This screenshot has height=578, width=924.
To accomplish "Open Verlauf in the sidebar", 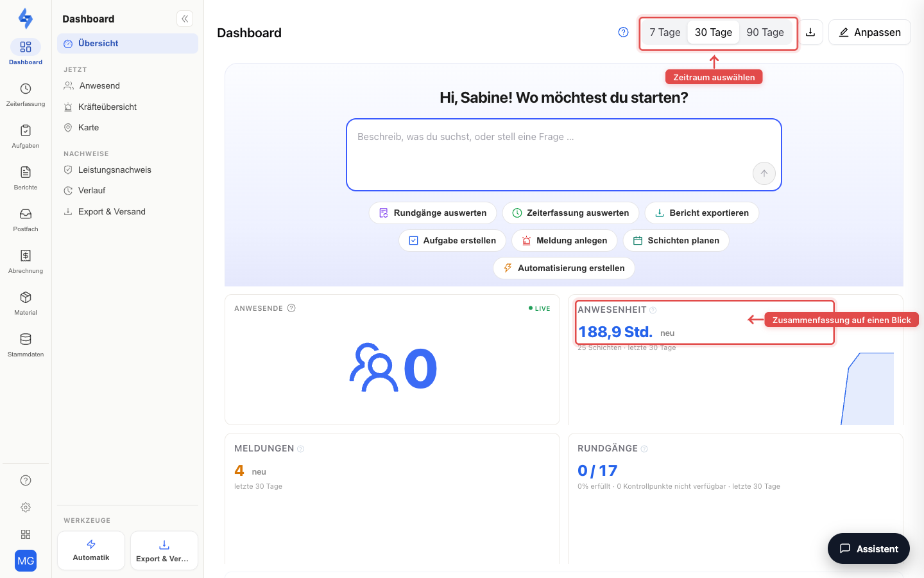I will point(128,191).
